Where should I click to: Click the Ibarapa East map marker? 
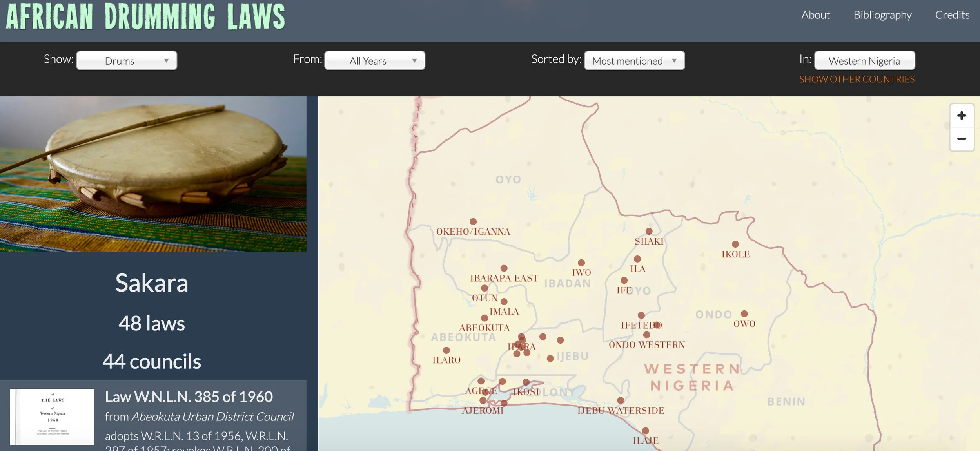pyautogui.click(x=504, y=268)
